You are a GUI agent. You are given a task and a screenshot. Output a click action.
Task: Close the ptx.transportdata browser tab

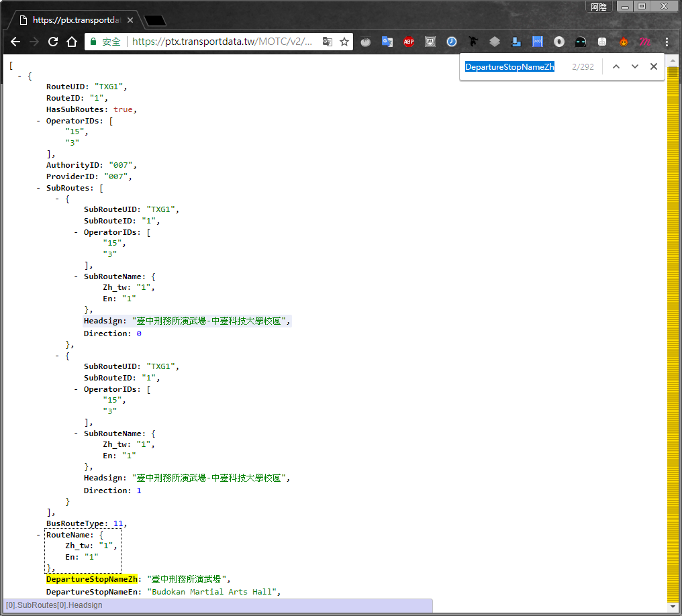tap(130, 20)
